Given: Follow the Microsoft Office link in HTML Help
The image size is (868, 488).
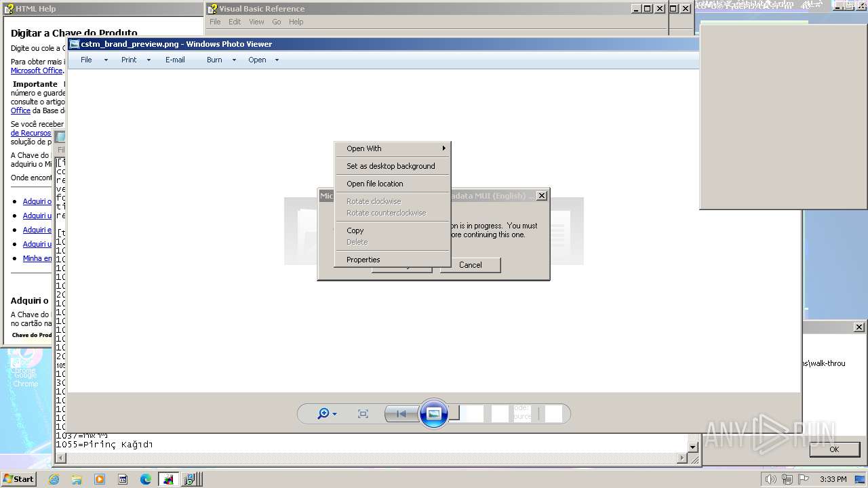Looking at the screenshot, I should point(37,70).
